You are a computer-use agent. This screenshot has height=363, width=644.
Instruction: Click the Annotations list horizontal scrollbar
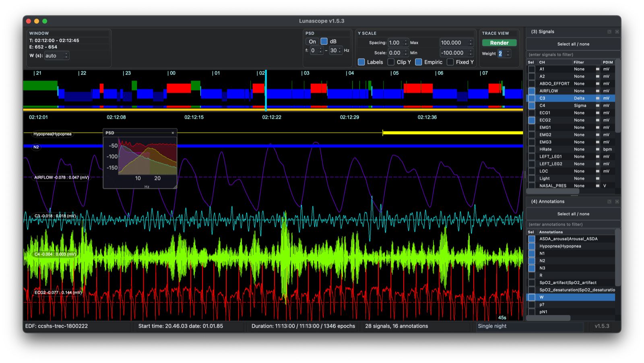coord(548,318)
